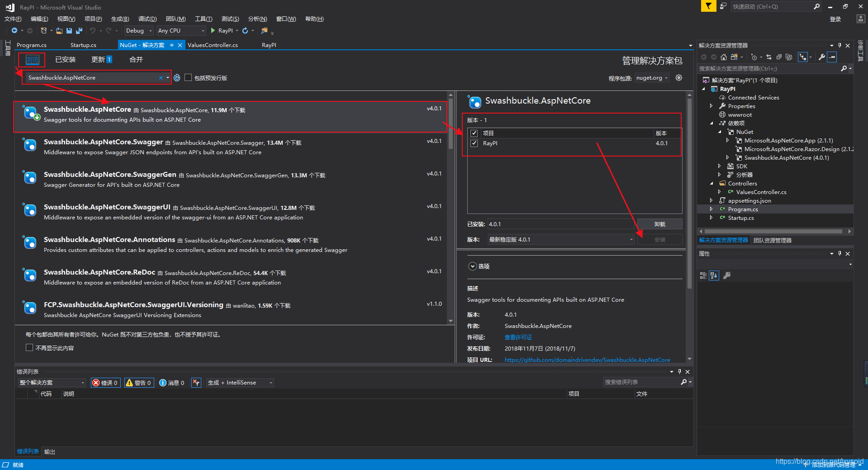Screen dimensions: 868x470
Task: Expand the SDK dependency node
Action: point(720,166)
